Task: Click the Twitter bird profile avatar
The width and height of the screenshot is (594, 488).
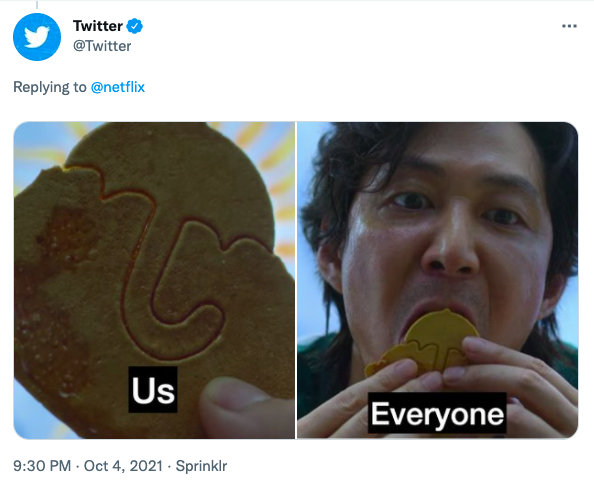Action: click(37, 37)
